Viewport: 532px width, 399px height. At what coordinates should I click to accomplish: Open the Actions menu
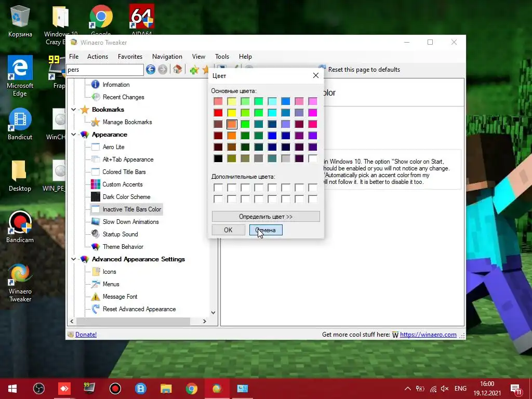pos(97,57)
